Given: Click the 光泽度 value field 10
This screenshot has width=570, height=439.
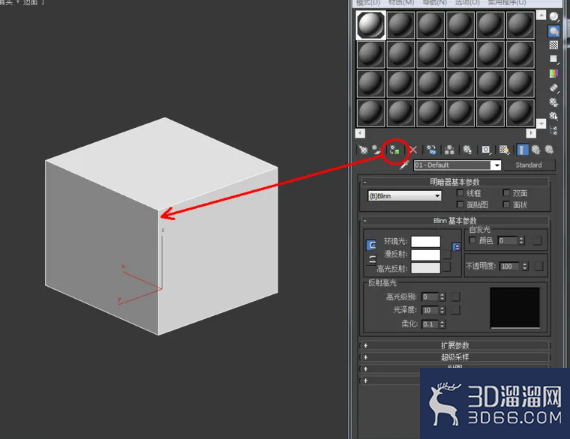Looking at the screenshot, I should point(430,310).
